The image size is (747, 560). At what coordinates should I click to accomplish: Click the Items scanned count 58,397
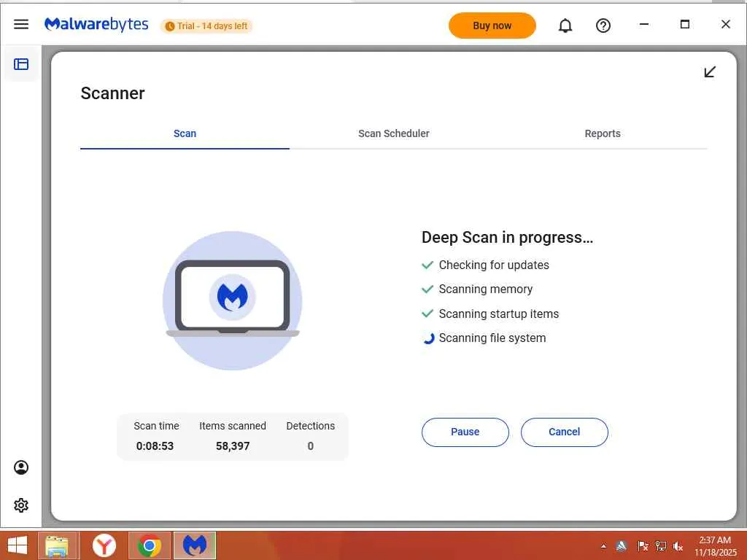[233, 446]
